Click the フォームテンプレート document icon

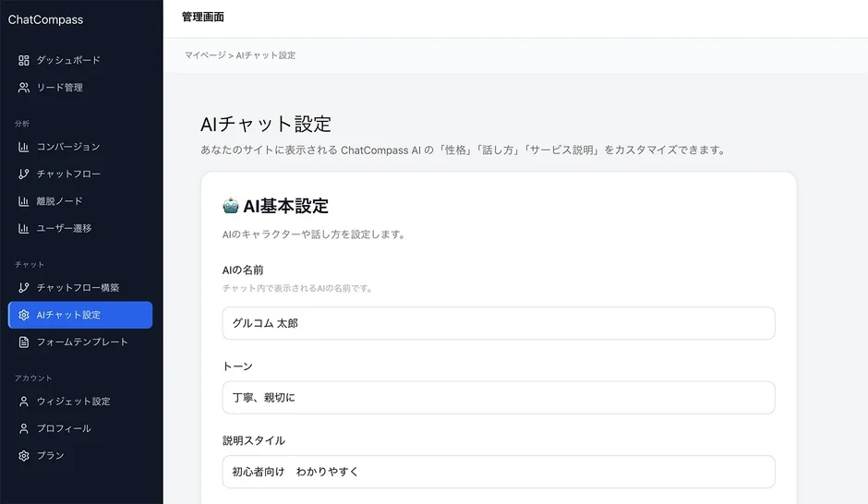(23, 342)
